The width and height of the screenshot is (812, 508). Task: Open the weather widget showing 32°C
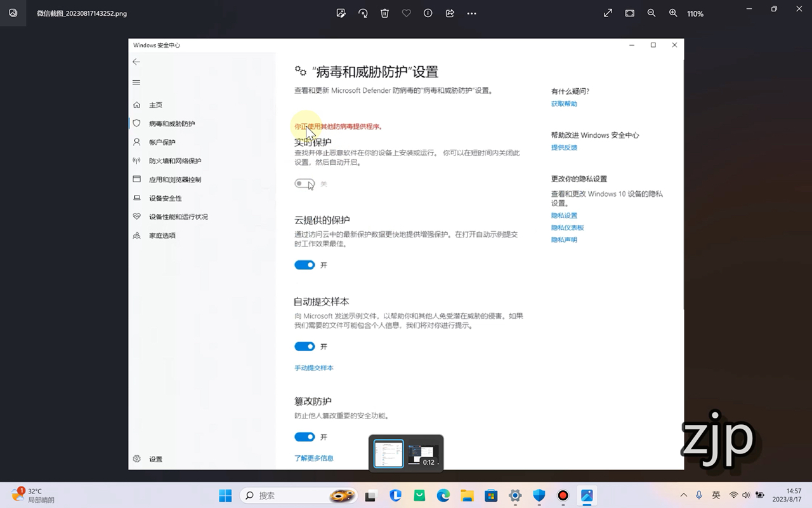(33, 495)
